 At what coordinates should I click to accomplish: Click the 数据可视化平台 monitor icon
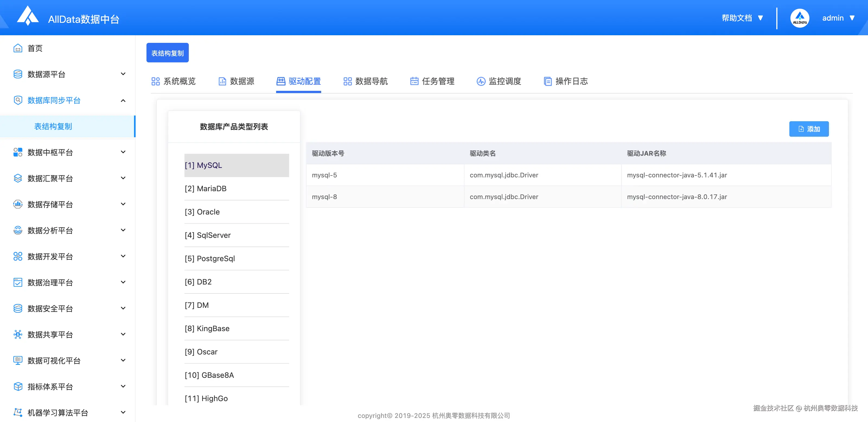point(18,360)
